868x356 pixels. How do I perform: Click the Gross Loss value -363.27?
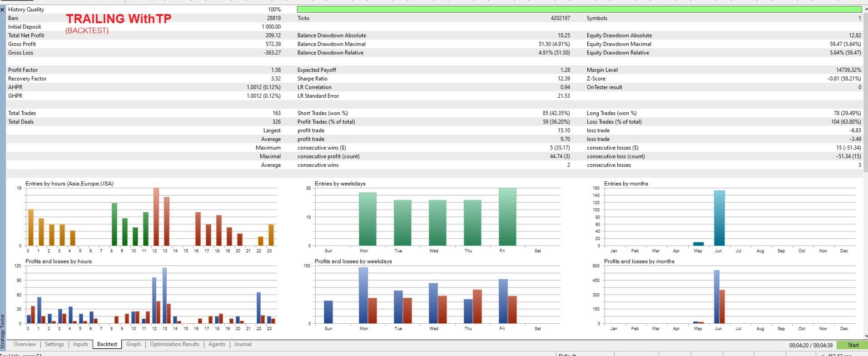[272, 53]
